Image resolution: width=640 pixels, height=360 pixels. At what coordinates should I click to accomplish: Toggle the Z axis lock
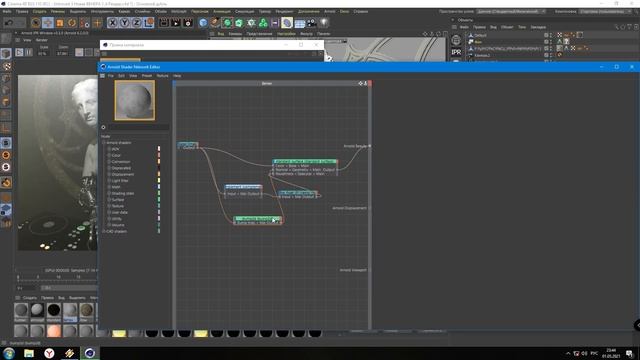(136, 23)
